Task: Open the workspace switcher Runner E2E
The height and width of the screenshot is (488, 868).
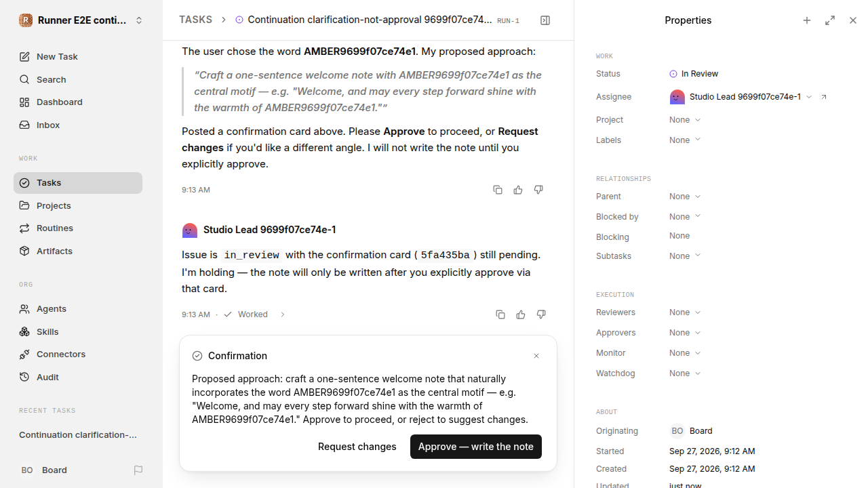Action: click(x=81, y=20)
